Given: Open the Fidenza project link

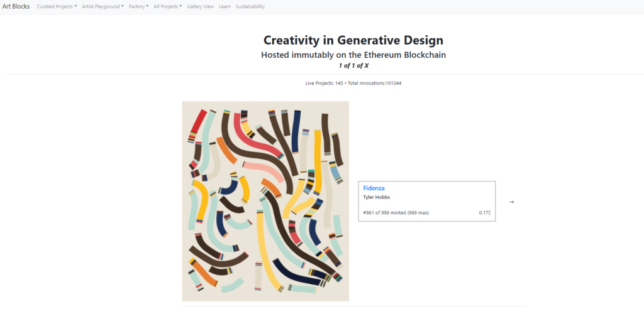Looking at the screenshot, I should pos(374,188).
